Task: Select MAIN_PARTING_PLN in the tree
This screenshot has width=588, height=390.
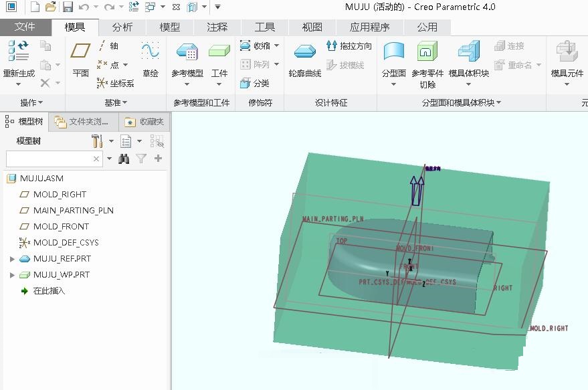Action: pyautogui.click(x=66, y=211)
